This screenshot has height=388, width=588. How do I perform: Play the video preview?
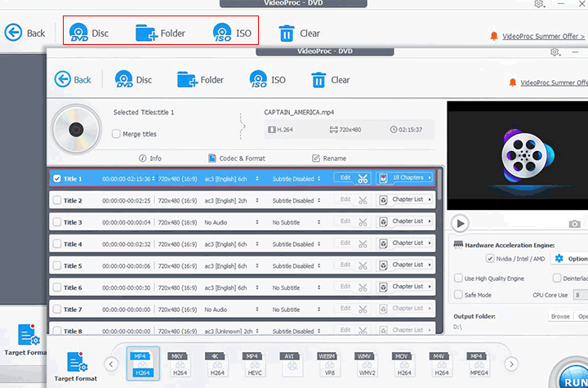[460, 223]
